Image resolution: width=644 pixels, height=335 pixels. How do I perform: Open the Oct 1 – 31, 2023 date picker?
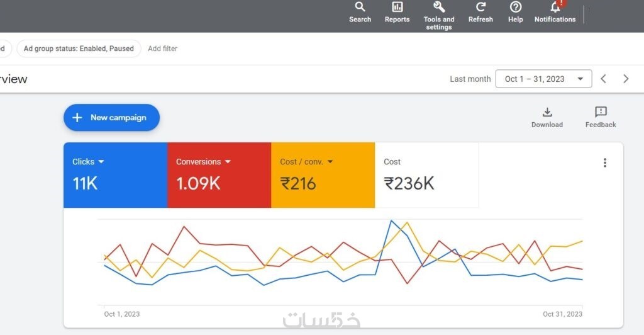pyautogui.click(x=543, y=79)
